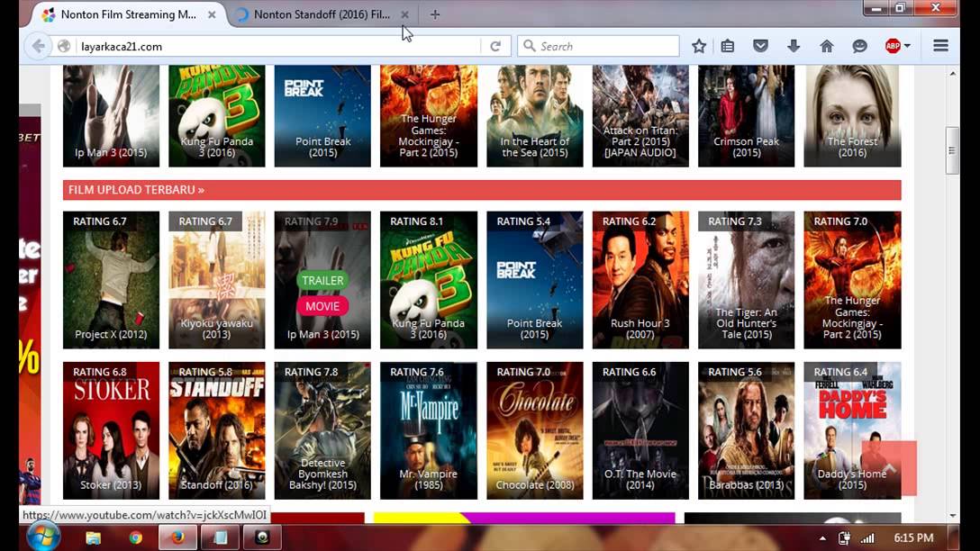Open Kung Fu Panda 3 poster in top row
This screenshot has height=551, width=980.
pyautogui.click(x=217, y=116)
